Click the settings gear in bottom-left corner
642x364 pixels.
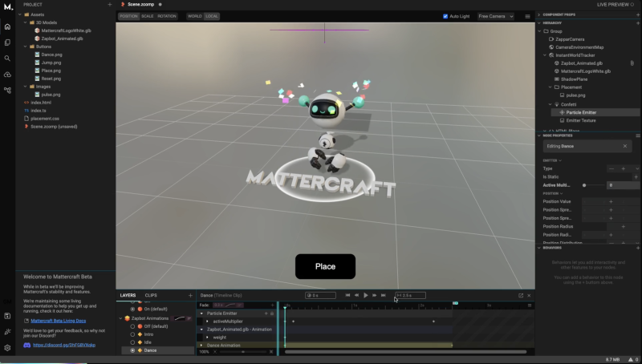tap(7, 348)
